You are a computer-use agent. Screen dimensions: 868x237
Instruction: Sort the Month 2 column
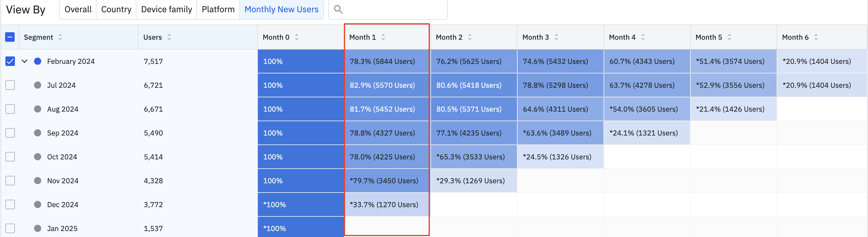pos(470,37)
